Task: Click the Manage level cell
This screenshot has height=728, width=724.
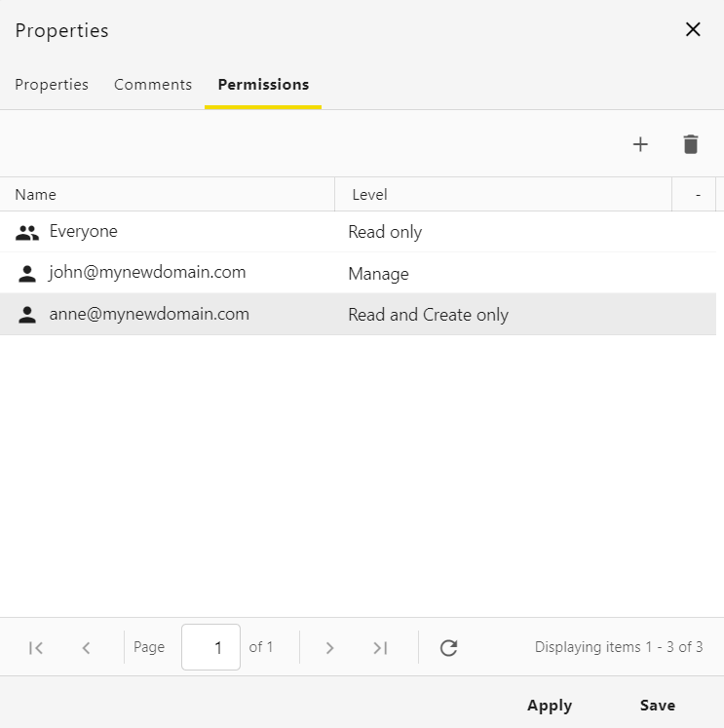Action: (x=379, y=274)
